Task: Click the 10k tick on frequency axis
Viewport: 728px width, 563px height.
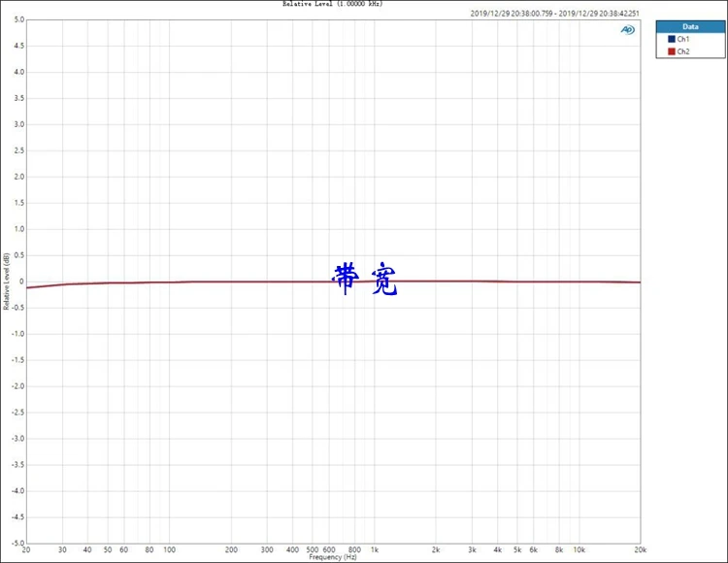Action: click(579, 549)
